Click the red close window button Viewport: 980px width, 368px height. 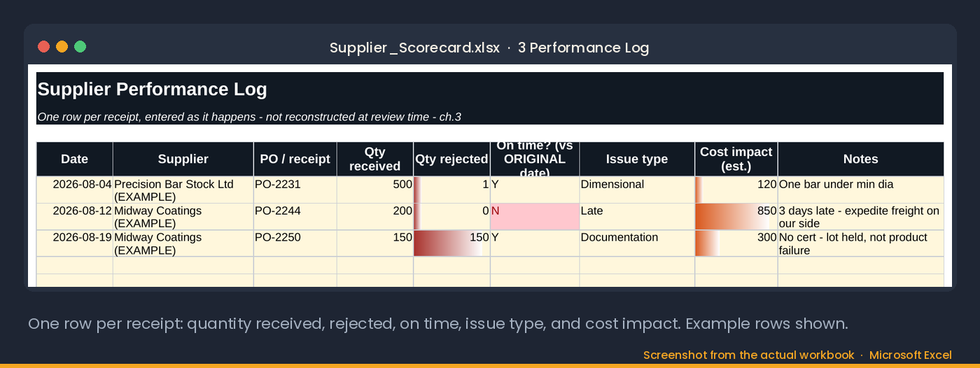pyautogui.click(x=43, y=47)
